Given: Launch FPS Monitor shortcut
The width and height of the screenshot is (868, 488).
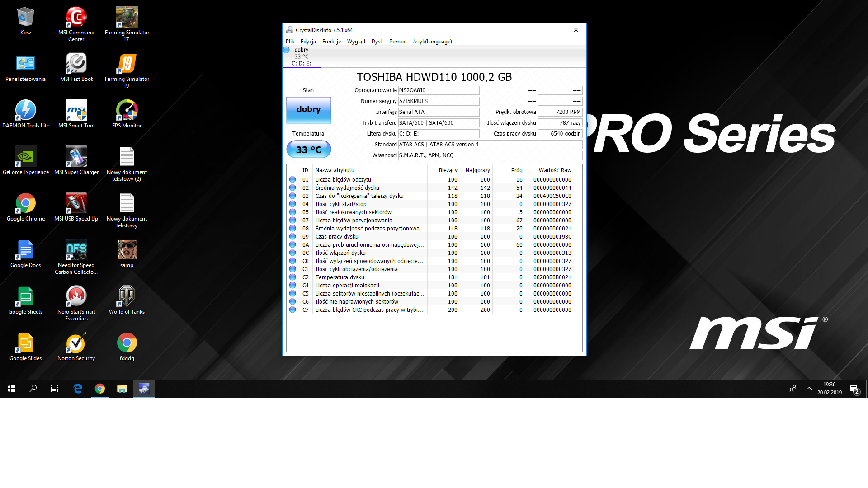Looking at the screenshot, I should click(x=127, y=114).
